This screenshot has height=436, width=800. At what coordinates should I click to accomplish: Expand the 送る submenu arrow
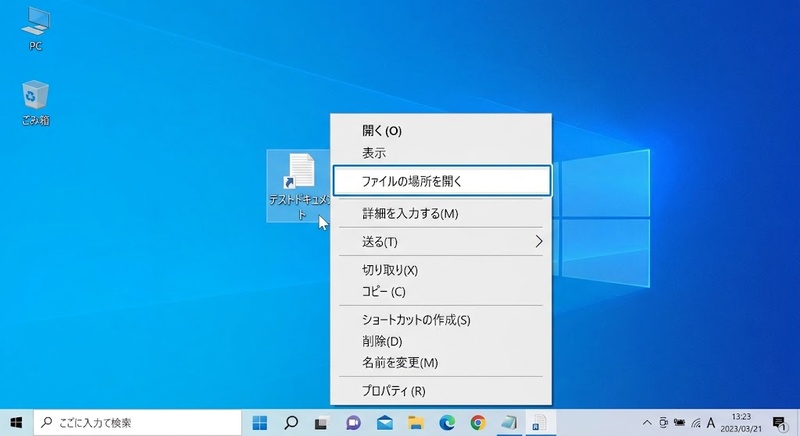coord(539,241)
